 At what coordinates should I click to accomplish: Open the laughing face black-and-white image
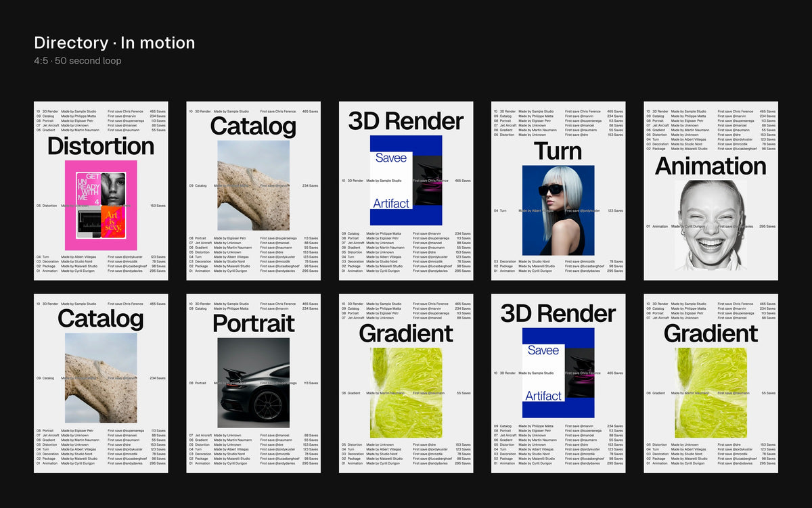pyautogui.click(x=710, y=226)
